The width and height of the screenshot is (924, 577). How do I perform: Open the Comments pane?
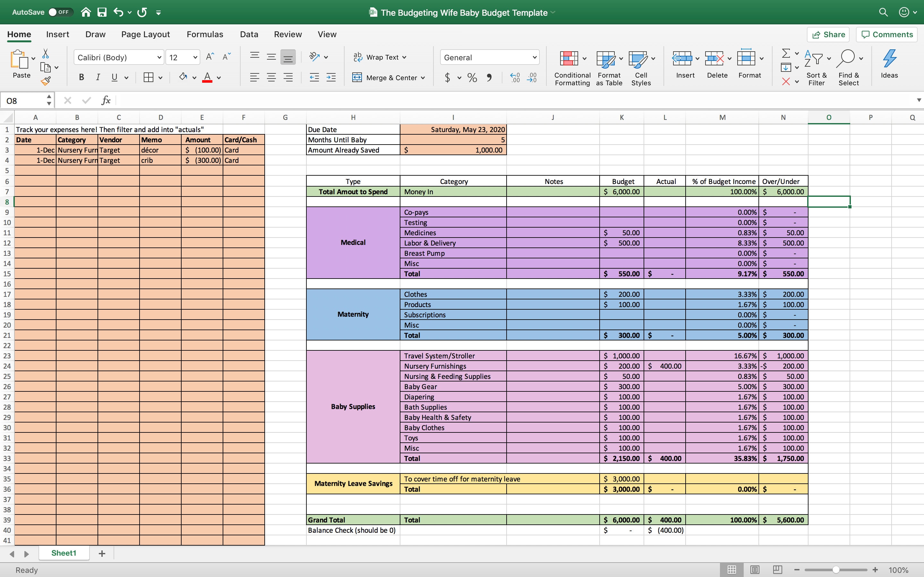pyautogui.click(x=886, y=34)
